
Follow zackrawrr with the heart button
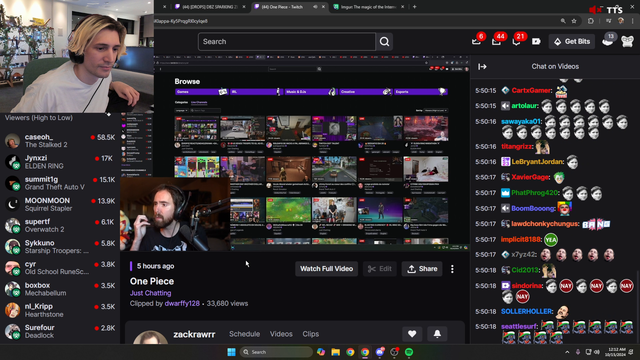point(412,334)
